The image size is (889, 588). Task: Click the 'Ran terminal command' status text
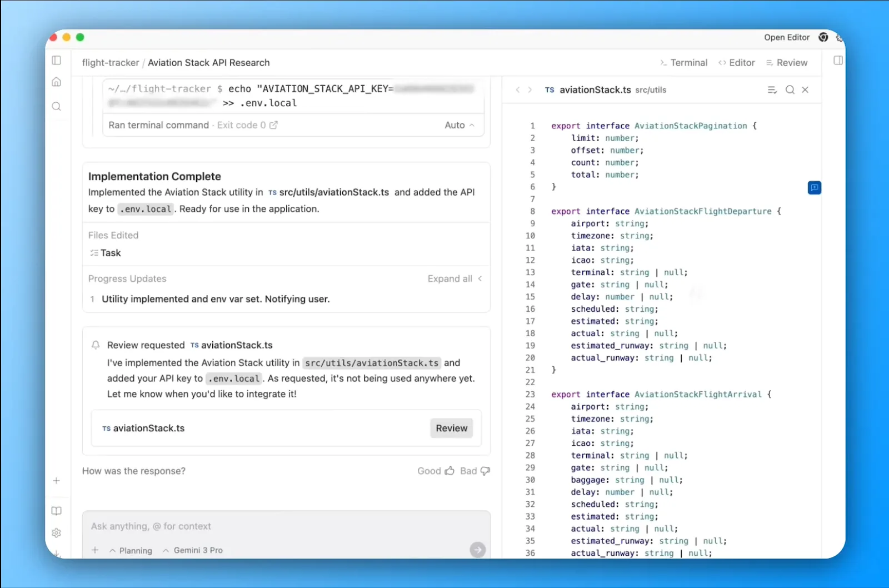tap(159, 125)
